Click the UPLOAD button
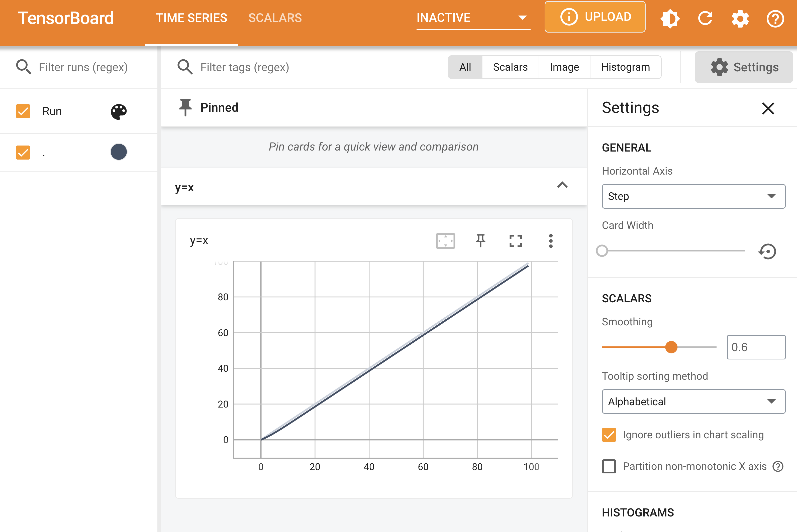797x532 pixels. click(595, 17)
